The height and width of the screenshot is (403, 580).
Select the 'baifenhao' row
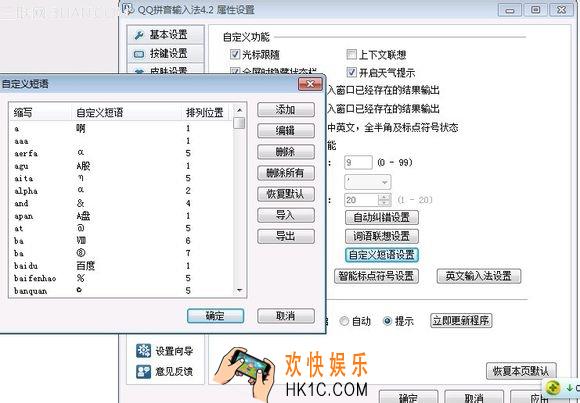coord(122,278)
